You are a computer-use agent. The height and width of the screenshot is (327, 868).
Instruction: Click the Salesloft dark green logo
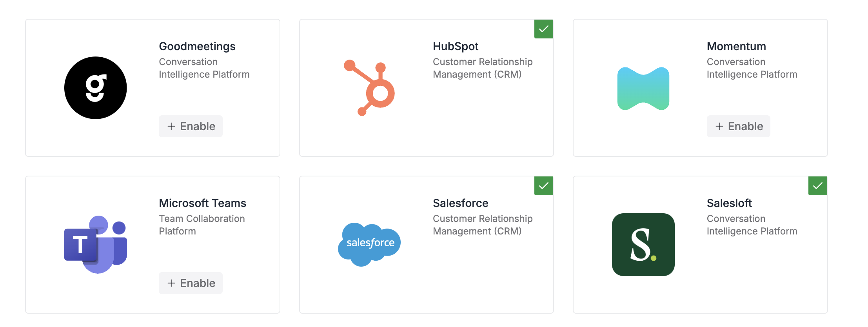tap(643, 245)
